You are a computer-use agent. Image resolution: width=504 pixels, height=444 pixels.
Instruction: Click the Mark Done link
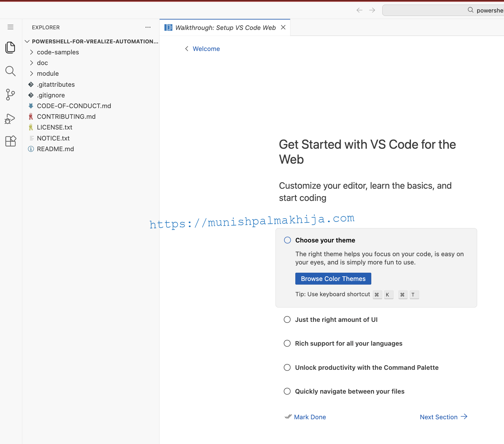coord(310,417)
